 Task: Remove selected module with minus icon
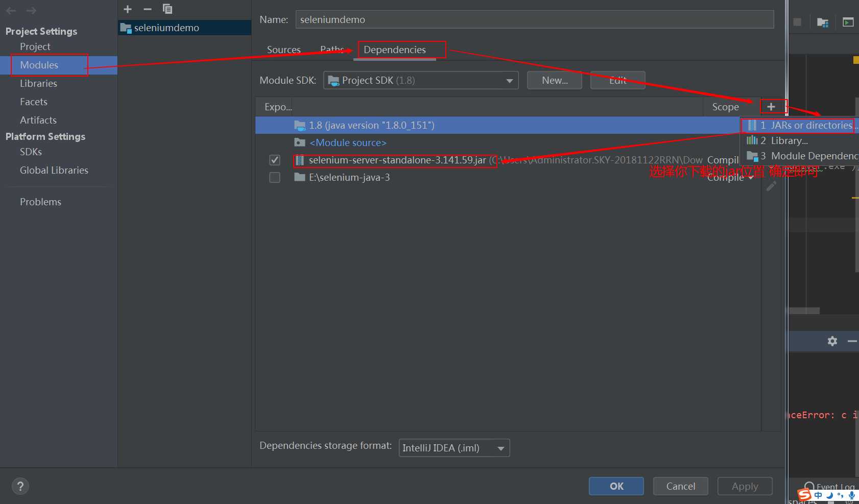tap(148, 9)
